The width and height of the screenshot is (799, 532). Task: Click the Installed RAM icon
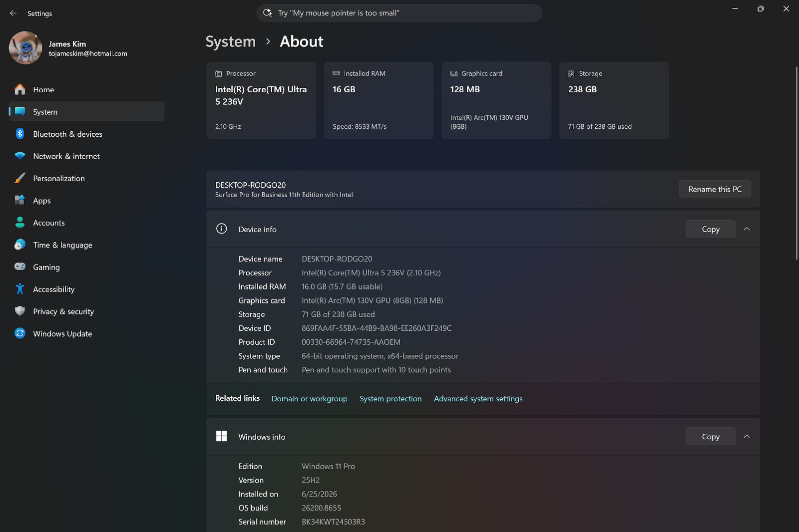tap(336, 73)
